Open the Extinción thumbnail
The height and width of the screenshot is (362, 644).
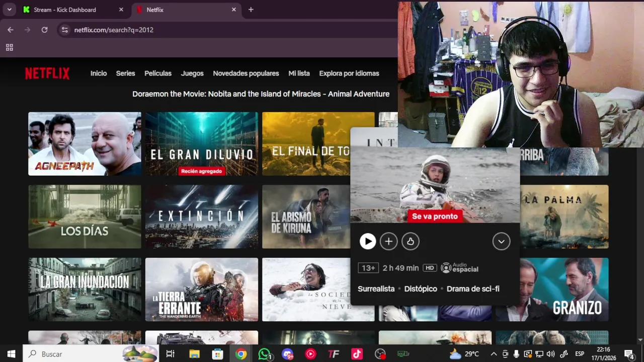[x=202, y=217]
